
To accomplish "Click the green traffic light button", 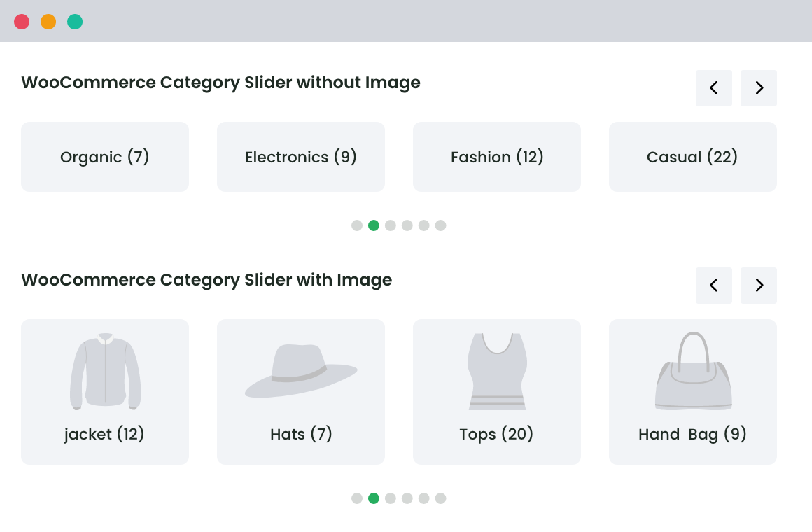I will pyautogui.click(x=73, y=22).
